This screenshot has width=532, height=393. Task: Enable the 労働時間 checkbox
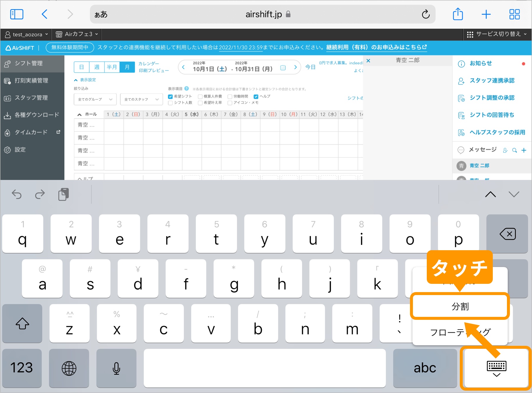(x=230, y=96)
